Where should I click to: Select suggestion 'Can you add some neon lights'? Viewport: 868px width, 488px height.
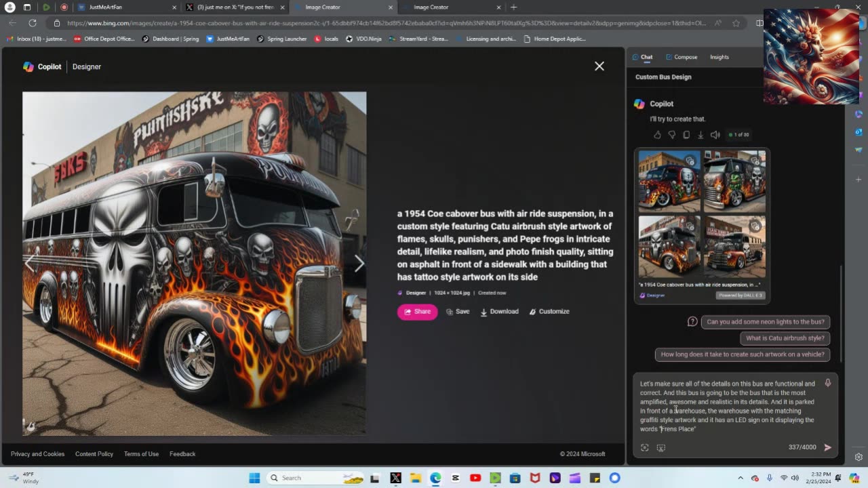pyautogui.click(x=766, y=322)
